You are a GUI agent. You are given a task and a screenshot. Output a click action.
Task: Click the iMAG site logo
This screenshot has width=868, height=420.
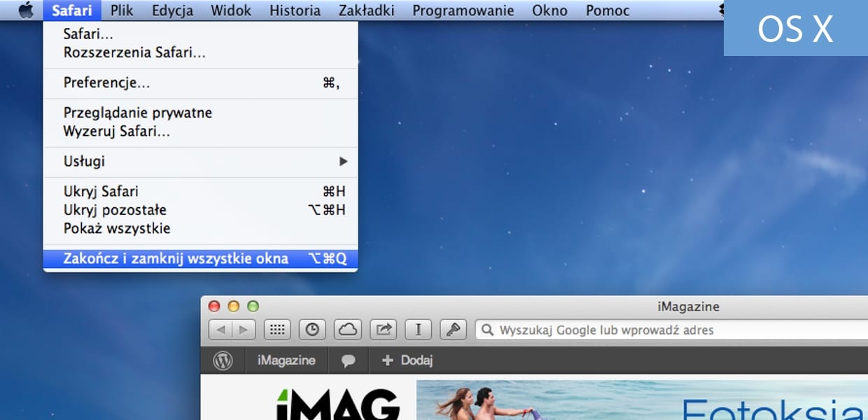tap(339, 404)
